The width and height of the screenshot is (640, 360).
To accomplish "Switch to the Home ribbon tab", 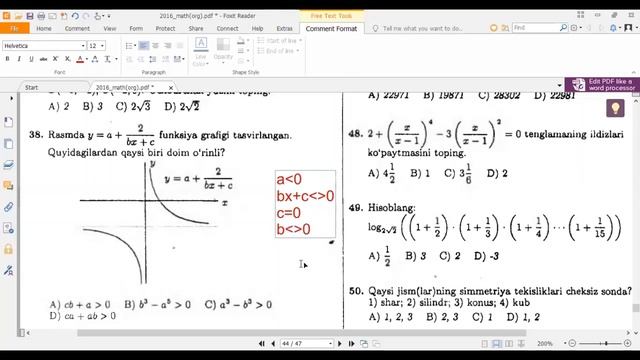I will point(44,29).
